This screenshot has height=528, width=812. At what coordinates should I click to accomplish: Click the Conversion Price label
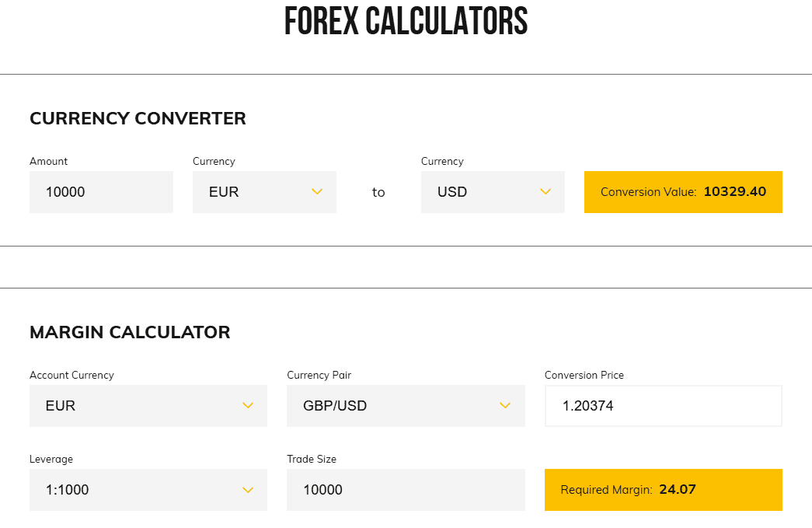(584, 376)
